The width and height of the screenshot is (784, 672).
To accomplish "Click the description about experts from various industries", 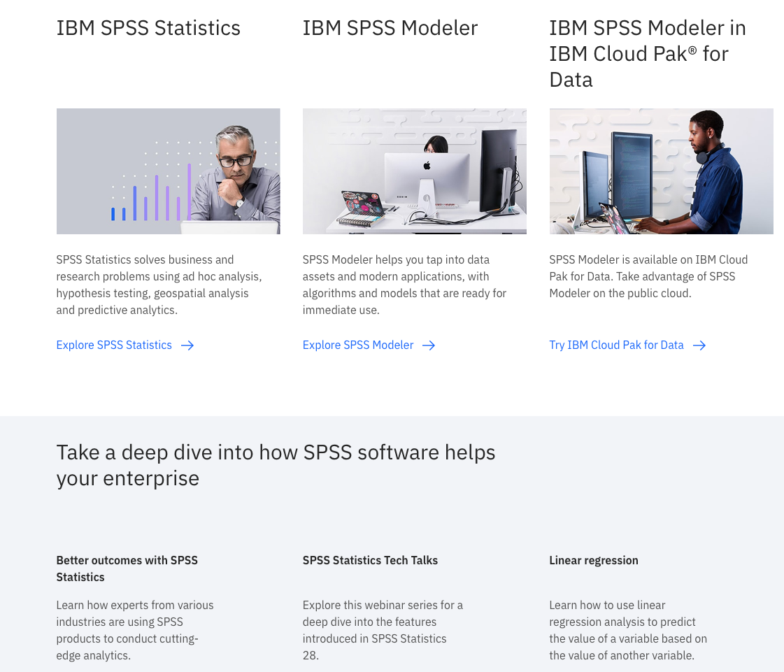I will coord(135,630).
